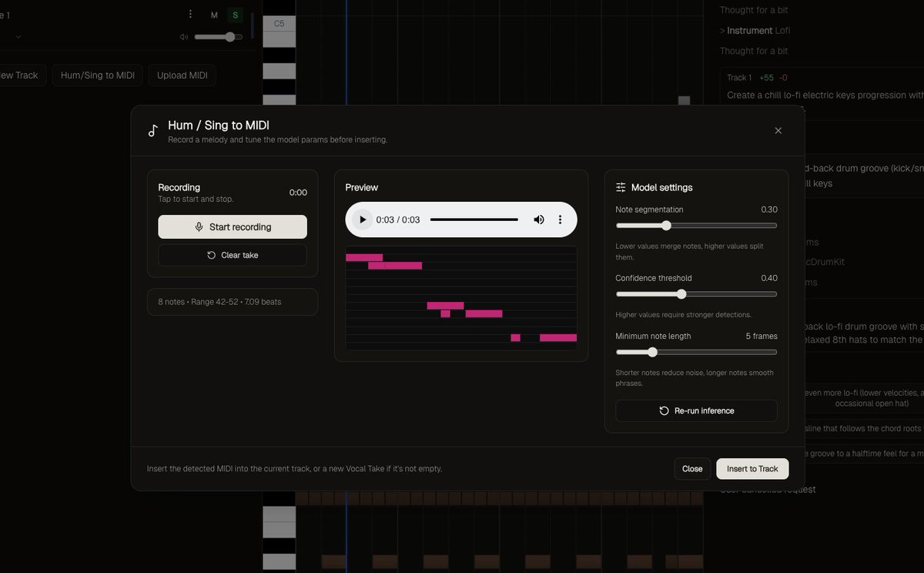Click the Note segmentation value 0.30
The width and height of the screenshot is (924, 573).
(x=769, y=209)
